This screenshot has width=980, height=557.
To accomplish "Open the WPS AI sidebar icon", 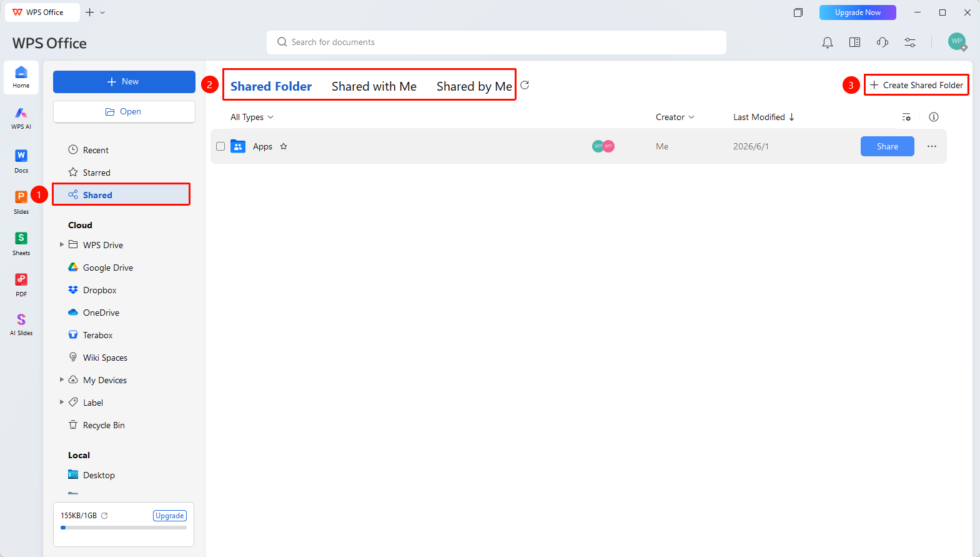I will click(21, 118).
